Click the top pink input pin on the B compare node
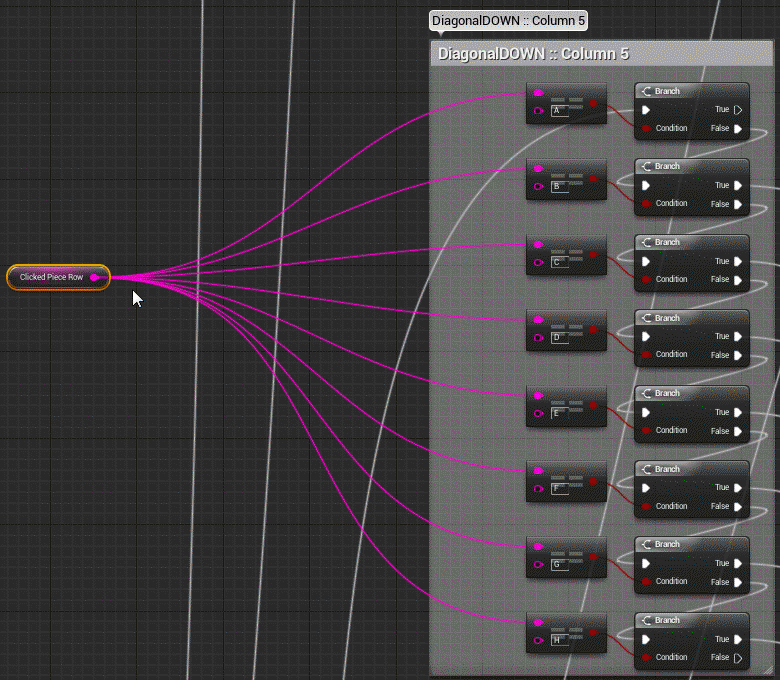The width and height of the screenshot is (780, 680). (x=538, y=169)
